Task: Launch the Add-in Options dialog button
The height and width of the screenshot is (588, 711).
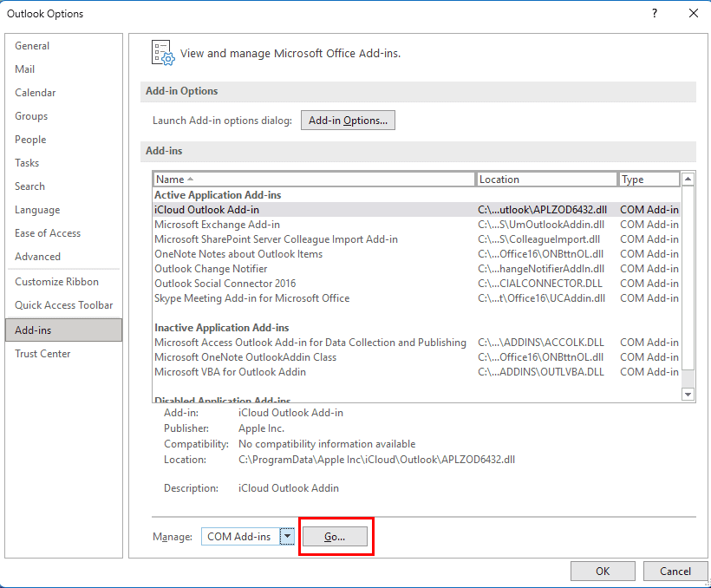Action: pyautogui.click(x=348, y=121)
